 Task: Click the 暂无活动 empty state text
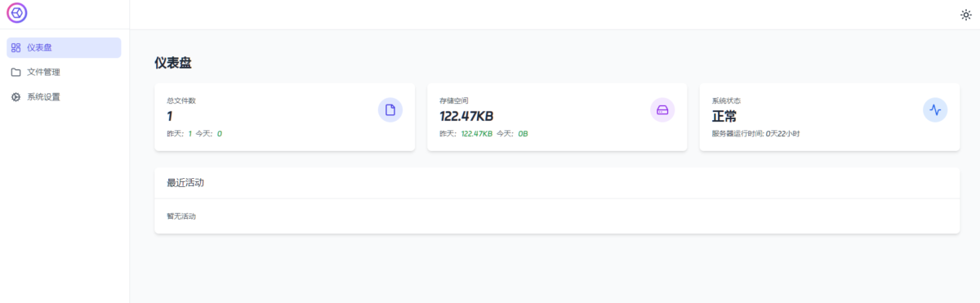(181, 216)
